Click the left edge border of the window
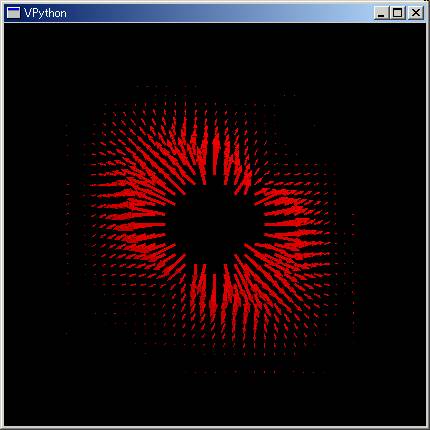Screen dimensions: 430x430 click(2, 223)
